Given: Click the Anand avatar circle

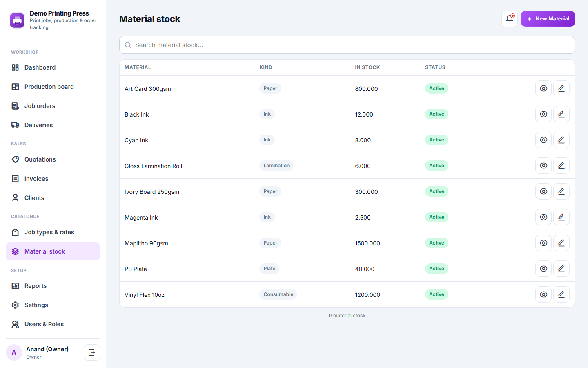Looking at the screenshot, I should [14, 352].
